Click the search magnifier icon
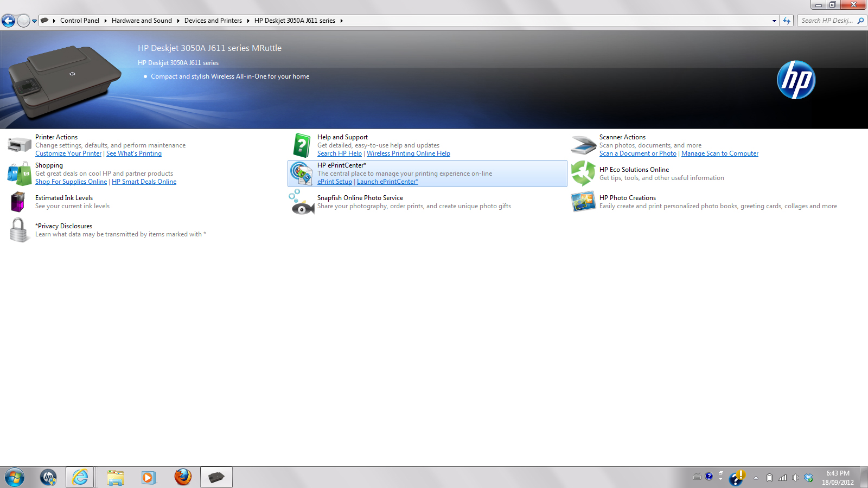Screen dimensions: 868x488 pos(860,21)
